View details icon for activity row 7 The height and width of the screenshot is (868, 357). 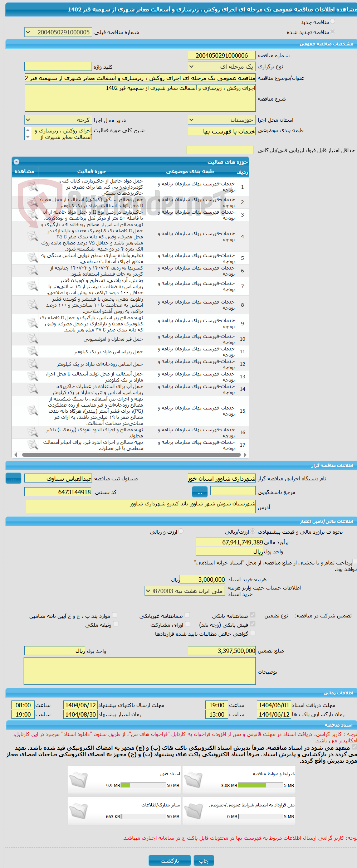33,286
